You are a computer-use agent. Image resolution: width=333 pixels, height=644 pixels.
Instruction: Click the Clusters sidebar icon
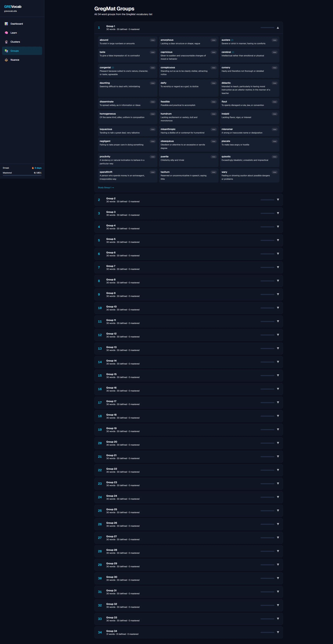click(x=6, y=42)
